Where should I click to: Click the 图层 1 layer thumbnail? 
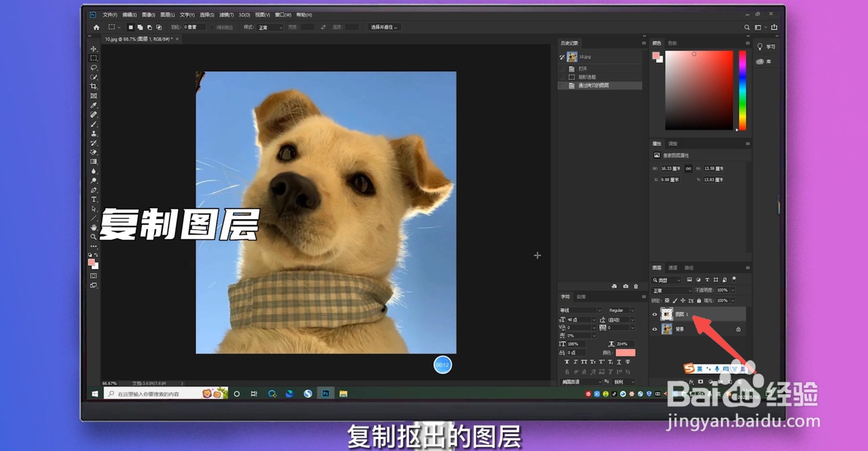tap(667, 314)
